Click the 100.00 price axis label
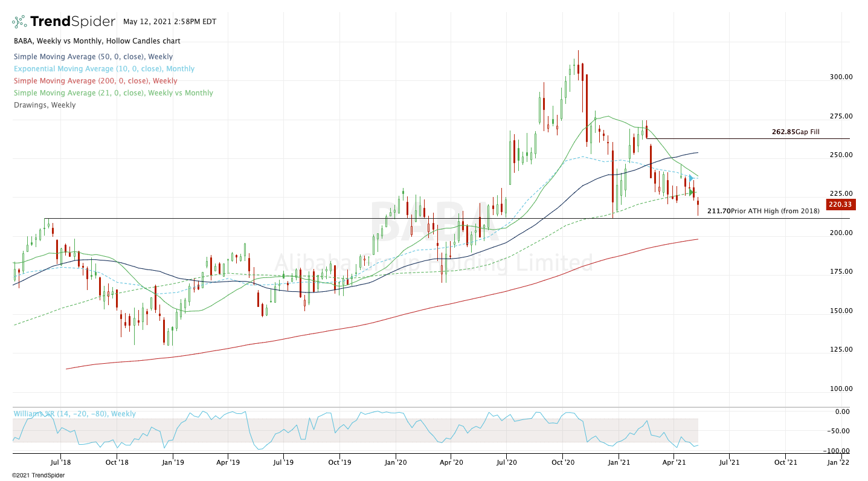This screenshot has width=868, height=481. tap(841, 389)
